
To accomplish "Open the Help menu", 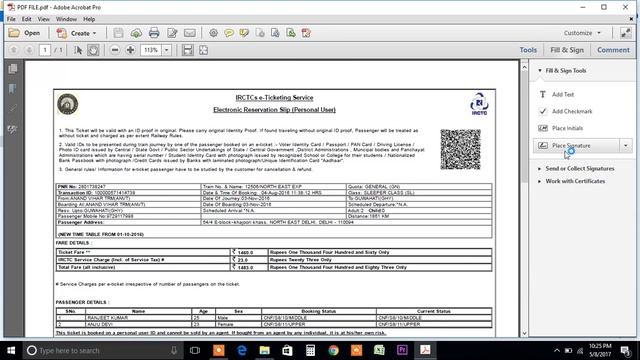I will (x=89, y=19).
